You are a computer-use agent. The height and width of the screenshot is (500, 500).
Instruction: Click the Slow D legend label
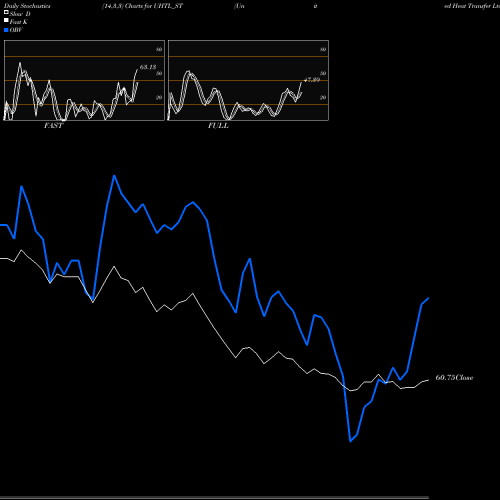pos(20,14)
